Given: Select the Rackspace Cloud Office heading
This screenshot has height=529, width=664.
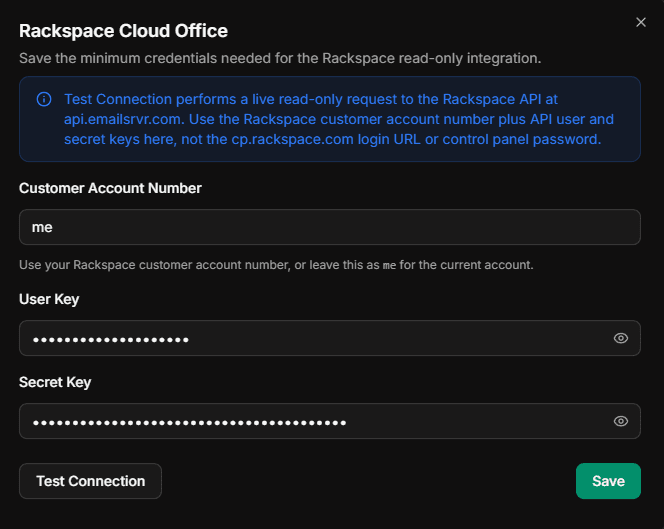Looking at the screenshot, I should [x=123, y=31].
